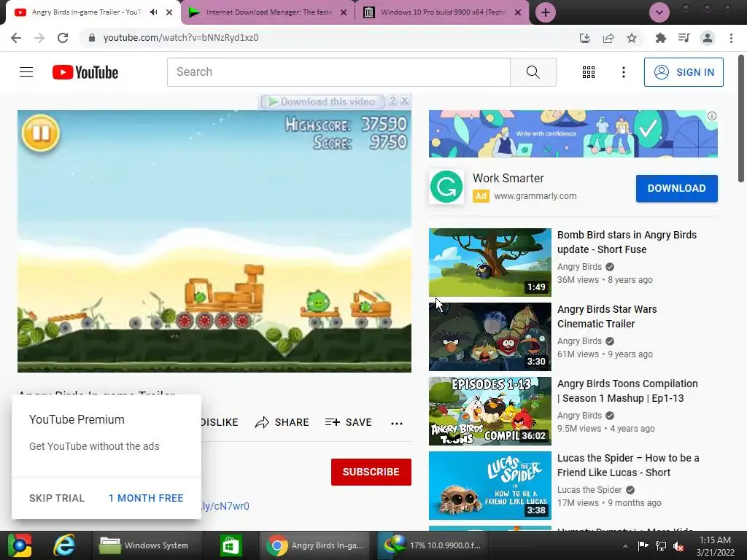Image resolution: width=747 pixels, height=560 pixels.
Task: Open the Store icon in taskbar
Action: pyautogui.click(x=231, y=545)
